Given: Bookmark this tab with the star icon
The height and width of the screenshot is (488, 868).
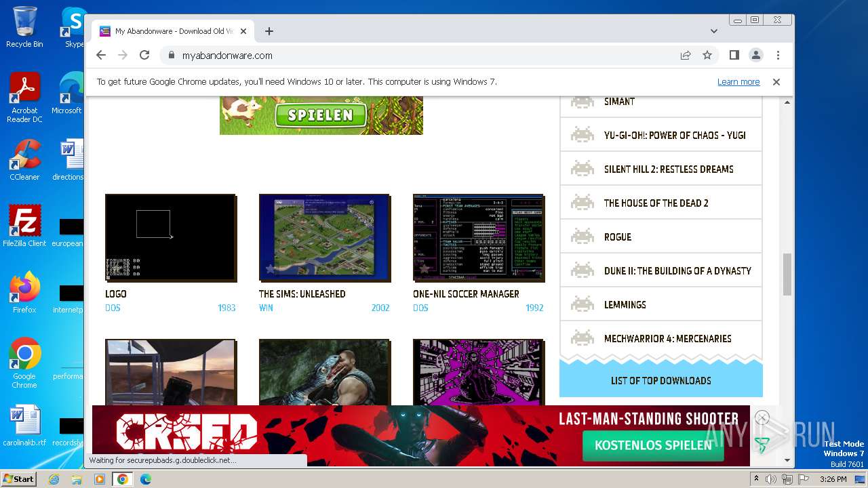Looking at the screenshot, I should (x=707, y=56).
